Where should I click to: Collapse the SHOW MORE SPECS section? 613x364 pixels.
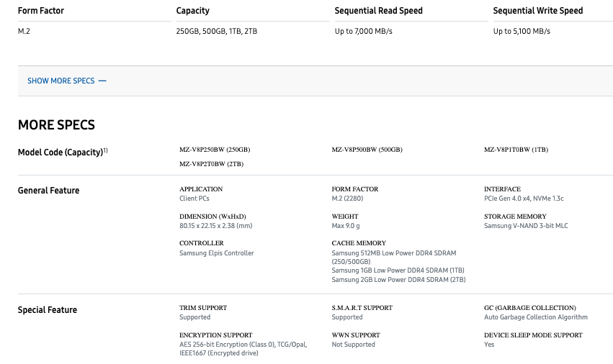(66, 81)
